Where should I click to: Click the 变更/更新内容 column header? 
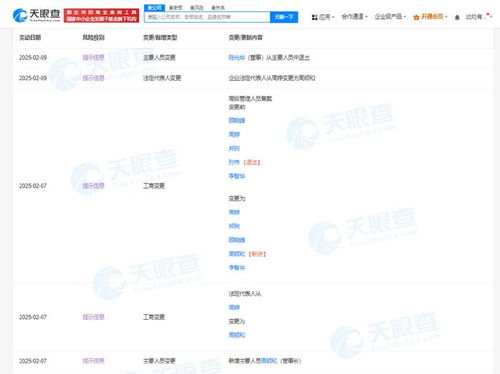(246, 37)
